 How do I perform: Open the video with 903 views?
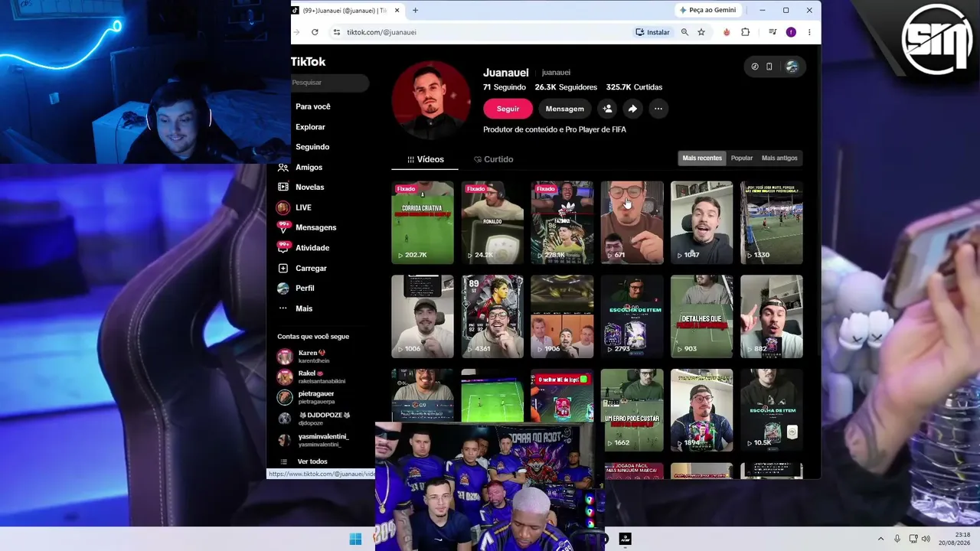[702, 317]
